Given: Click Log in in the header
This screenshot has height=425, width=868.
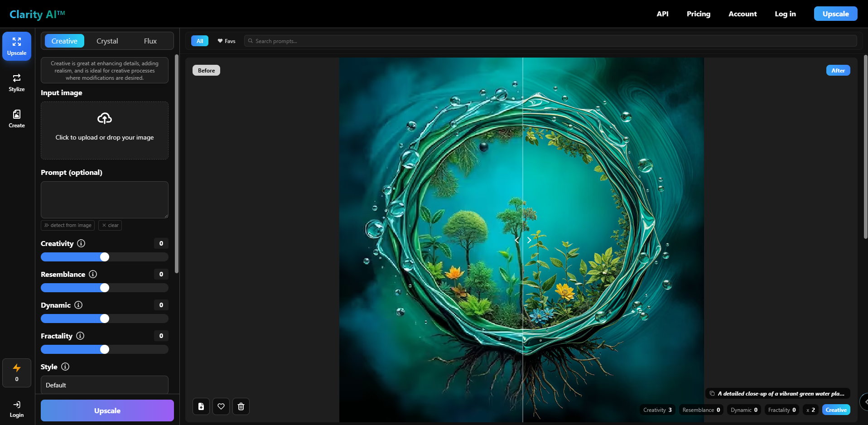Looking at the screenshot, I should pyautogui.click(x=785, y=14).
